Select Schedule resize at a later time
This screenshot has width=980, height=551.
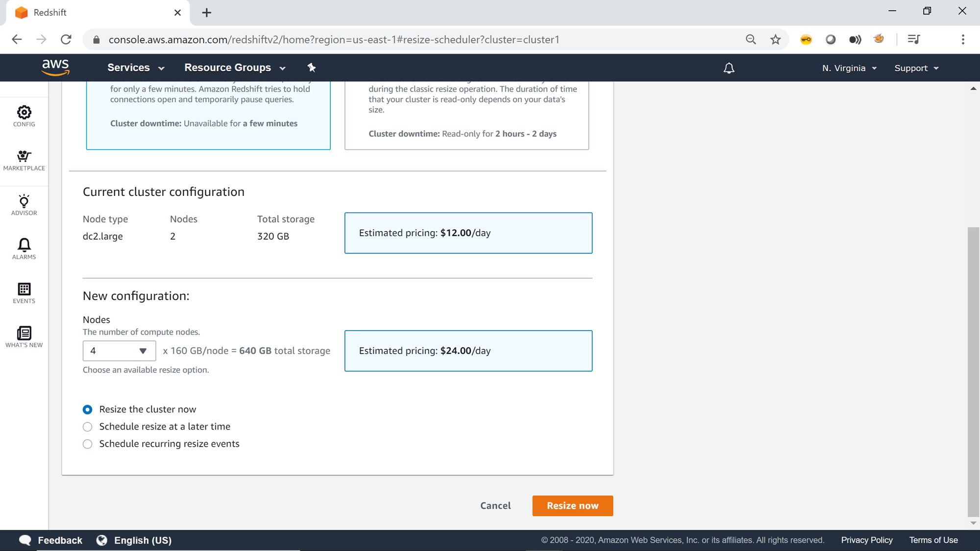(88, 427)
